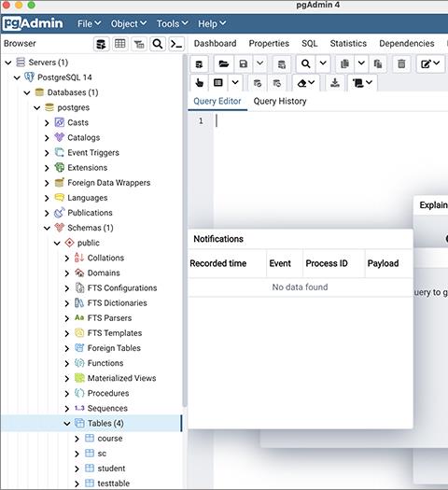Open the Save options dropdown arrow

pos(259,63)
